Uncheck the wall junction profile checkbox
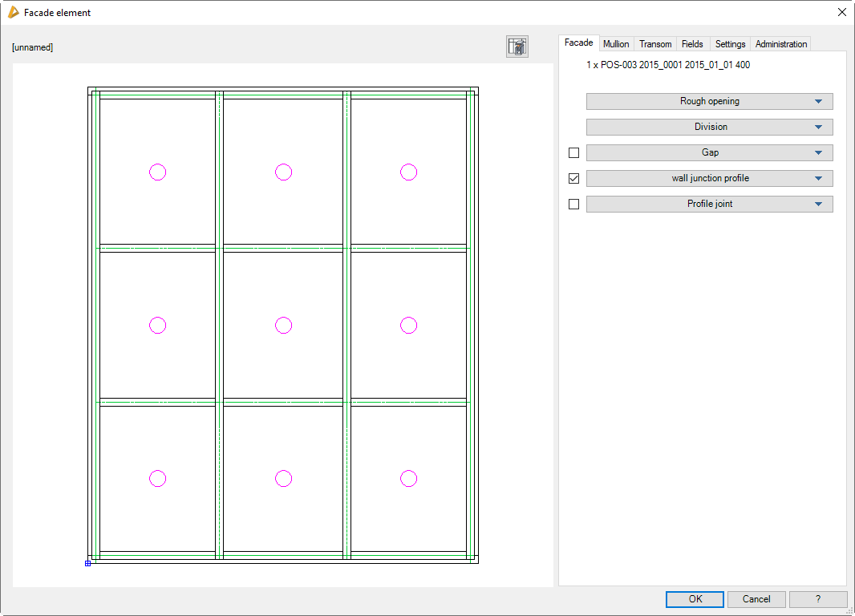Screen dimensions: 855x616 click(573, 178)
